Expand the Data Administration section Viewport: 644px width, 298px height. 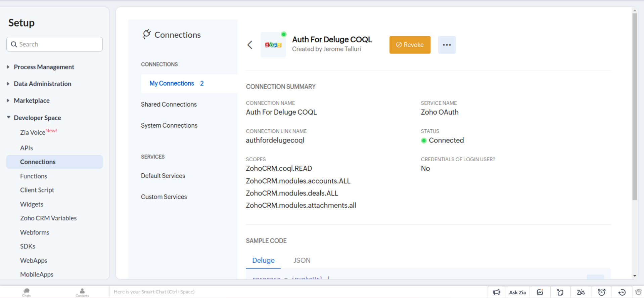(x=43, y=84)
